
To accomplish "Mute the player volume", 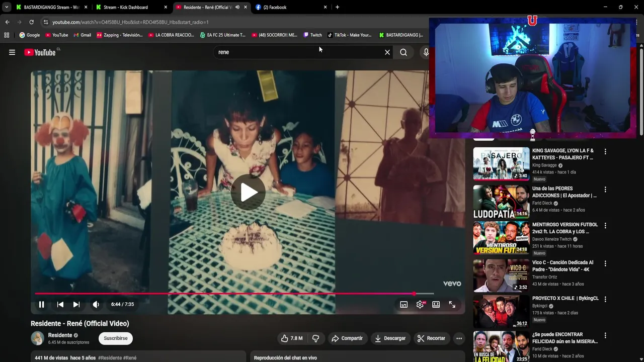I will pyautogui.click(x=96, y=304).
